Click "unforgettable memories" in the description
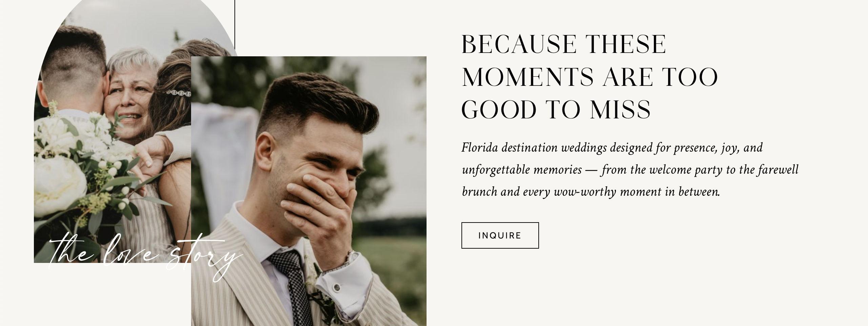Image resolution: width=868 pixels, height=326 pixels. click(x=522, y=170)
